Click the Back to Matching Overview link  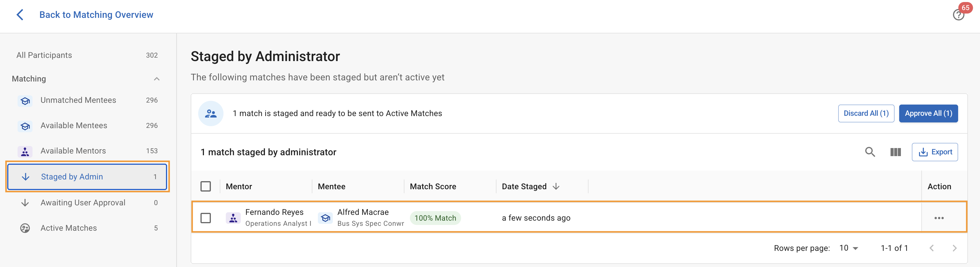coord(96,15)
